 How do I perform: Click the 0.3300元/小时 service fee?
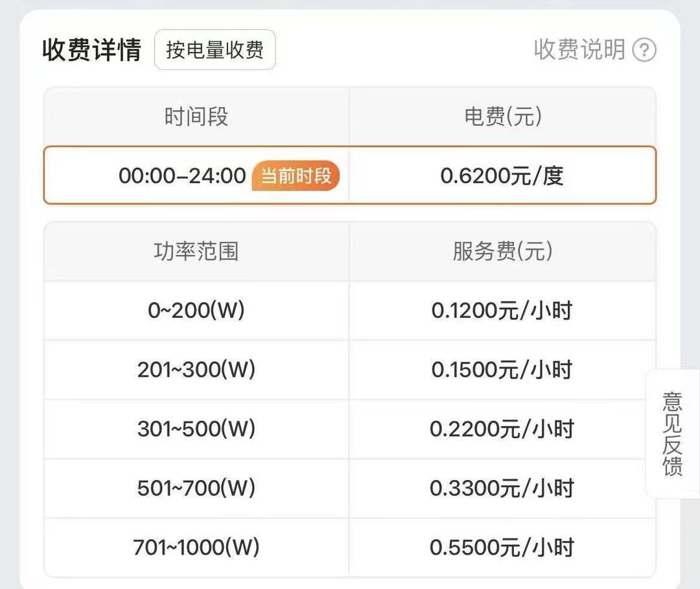(x=503, y=488)
